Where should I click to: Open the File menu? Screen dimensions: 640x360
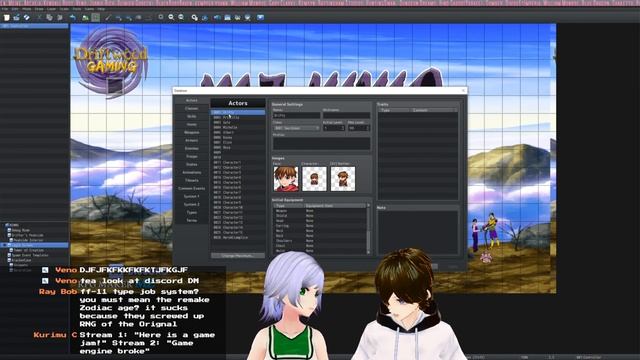(x=4, y=9)
